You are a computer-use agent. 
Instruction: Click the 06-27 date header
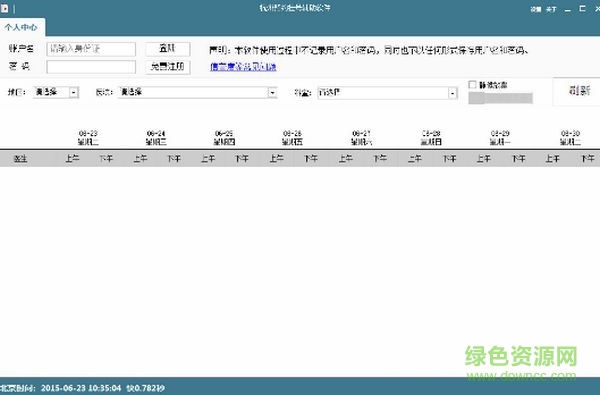click(x=362, y=137)
